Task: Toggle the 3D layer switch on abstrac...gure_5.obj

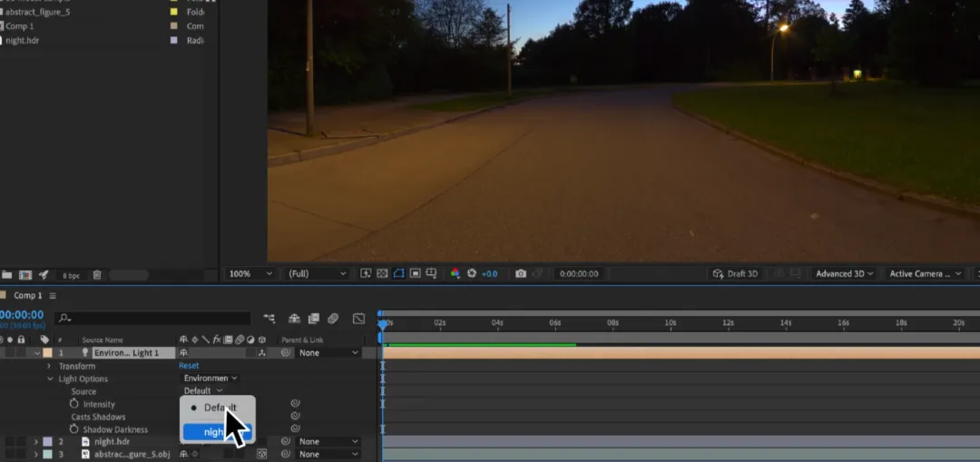Action: coord(262,455)
